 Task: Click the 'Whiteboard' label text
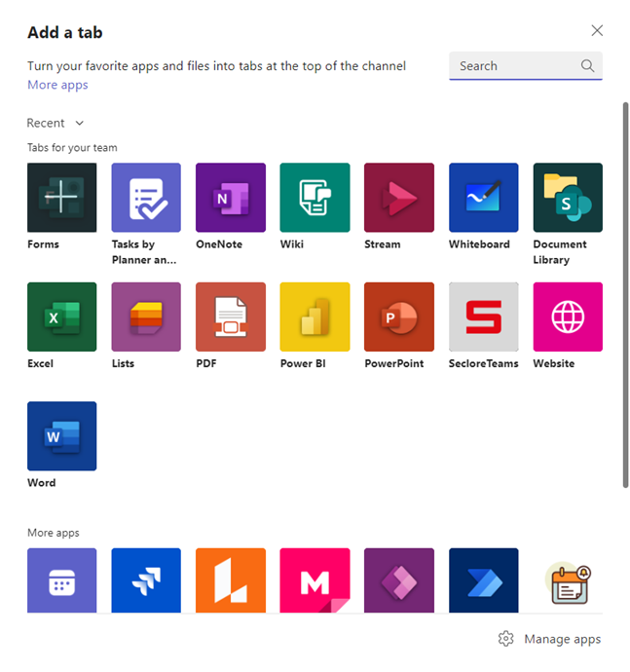coord(479,244)
